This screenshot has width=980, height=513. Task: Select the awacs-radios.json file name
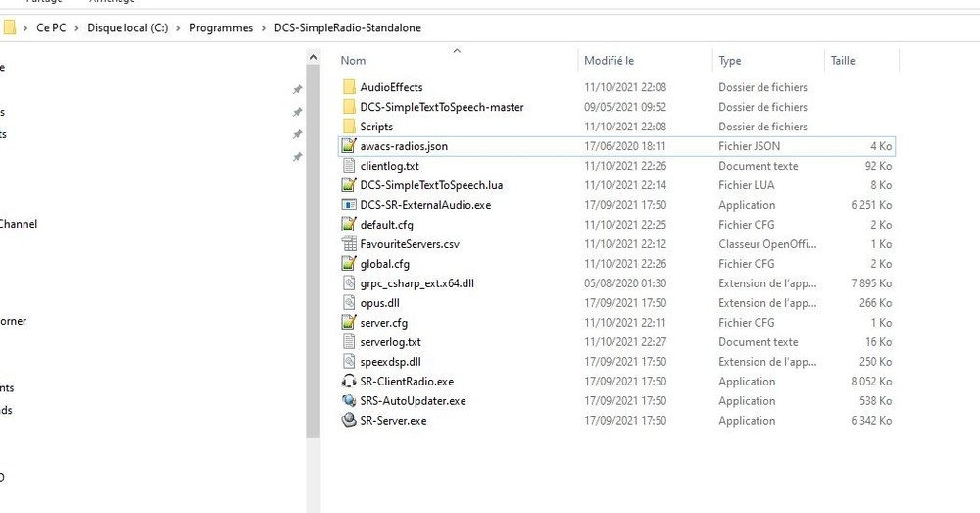[404, 146]
